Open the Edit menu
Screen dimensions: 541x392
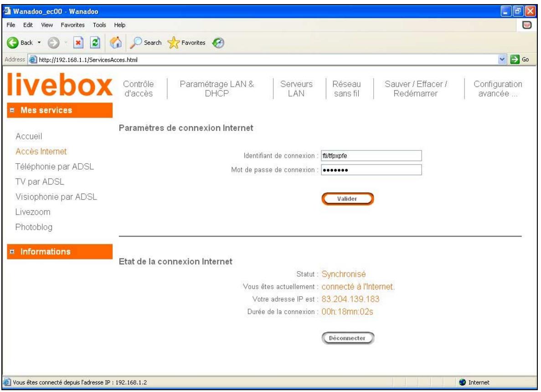(x=28, y=25)
